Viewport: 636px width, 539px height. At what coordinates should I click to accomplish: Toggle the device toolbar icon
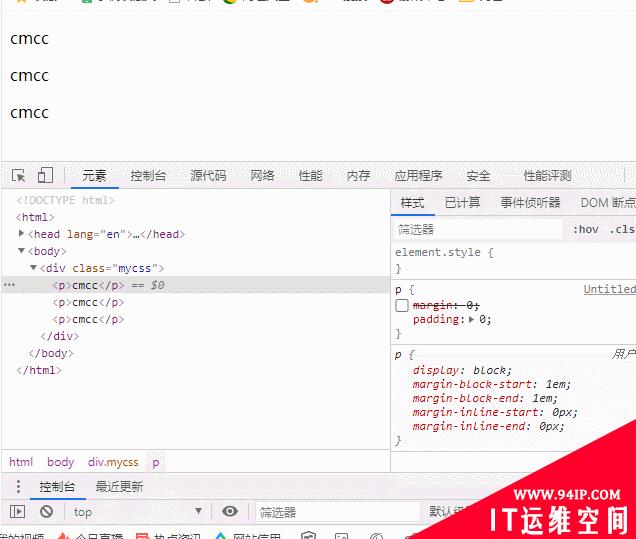tap(45, 175)
